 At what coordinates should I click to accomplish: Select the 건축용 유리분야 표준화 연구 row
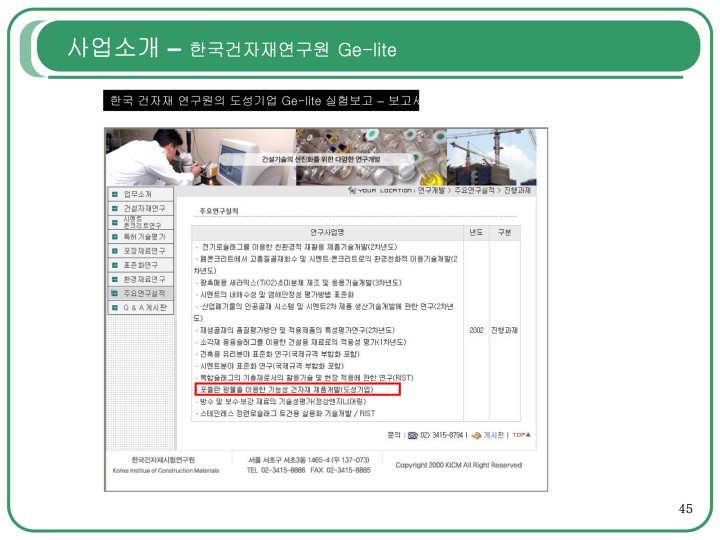click(x=278, y=354)
